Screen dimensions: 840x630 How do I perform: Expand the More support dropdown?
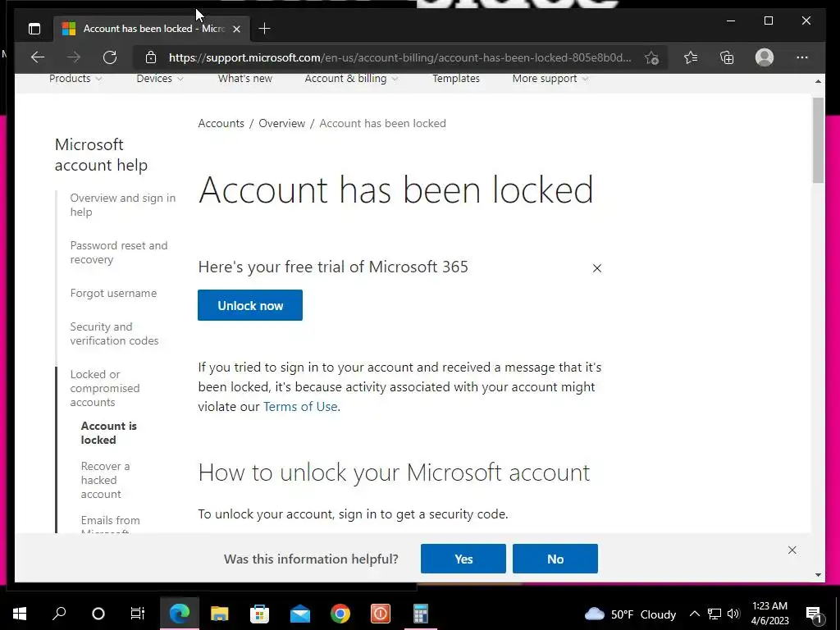(x=550, y=78)
